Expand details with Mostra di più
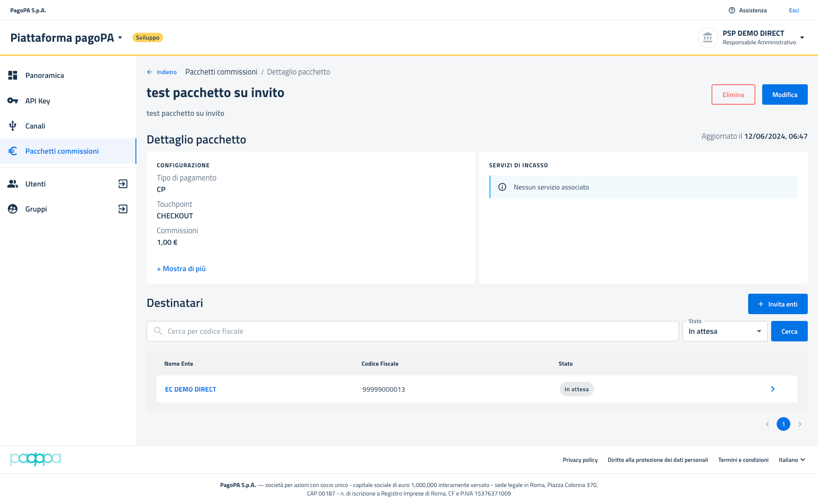This screenshot has height=504, width=818. [181, 269]
